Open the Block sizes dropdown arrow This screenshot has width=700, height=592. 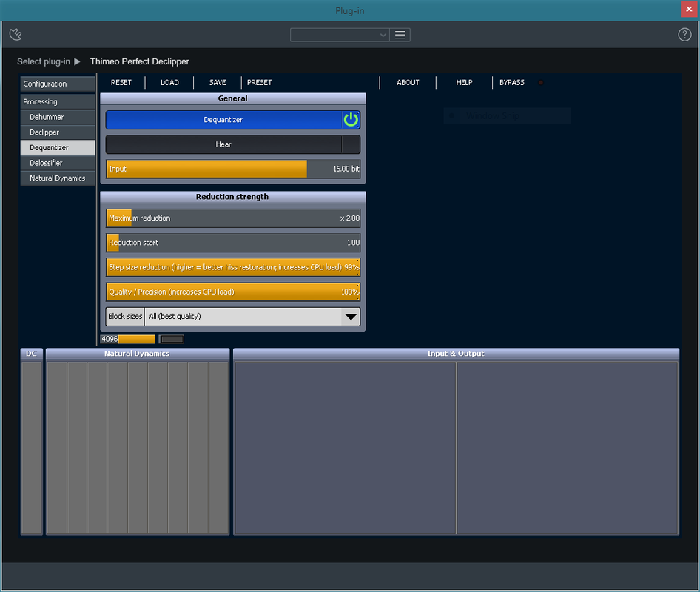click(x=351, y=317)
